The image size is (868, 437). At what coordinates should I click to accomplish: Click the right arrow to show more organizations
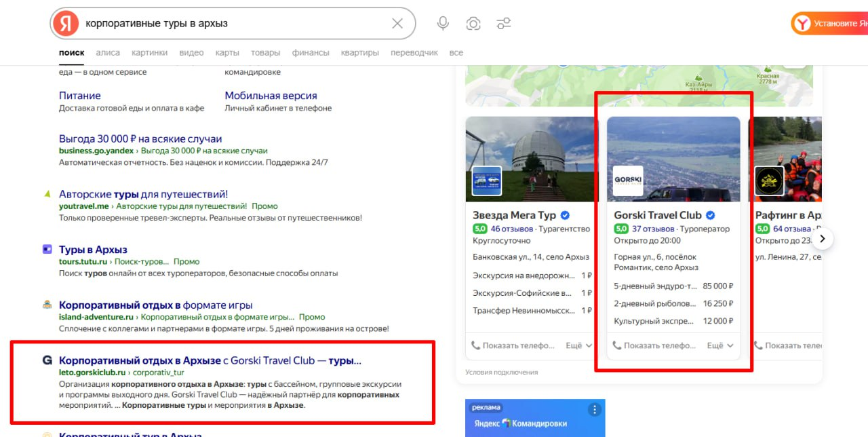(x=822, y=238)
